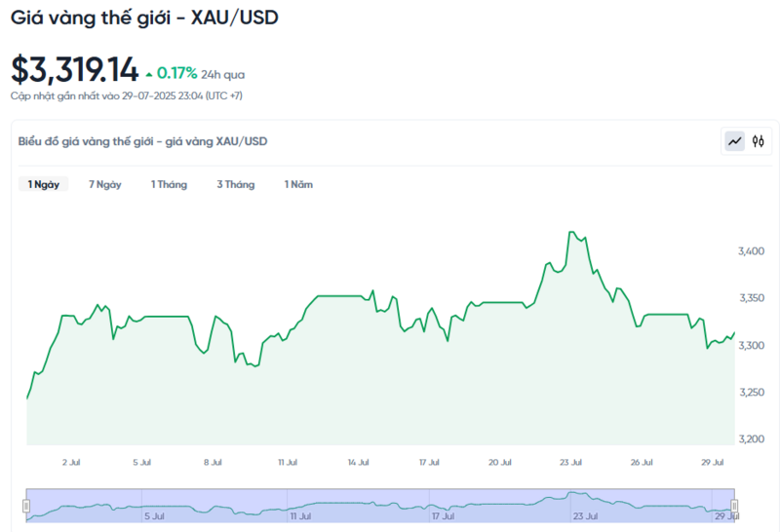
Task: Click the 3,200 y-axis price label
Action: point(751,438)
